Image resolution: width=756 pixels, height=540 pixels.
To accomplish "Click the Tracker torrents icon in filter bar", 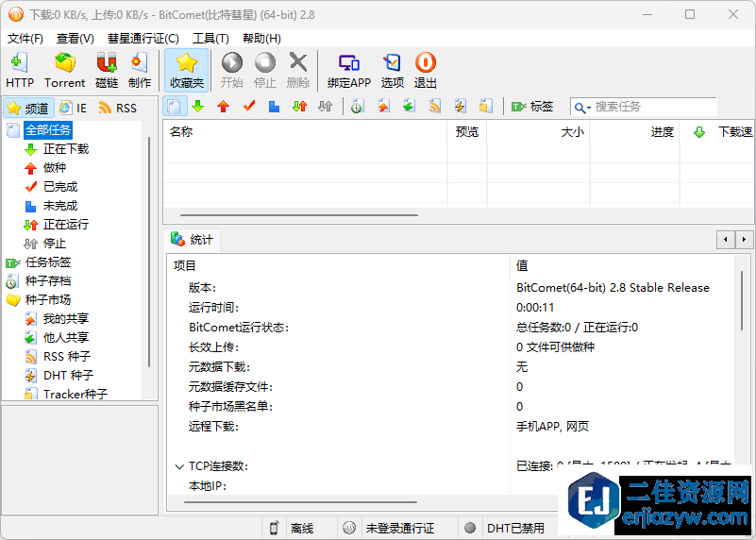I will [485, 106].
